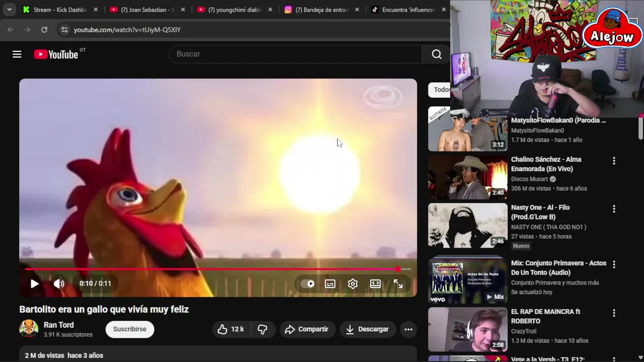This screenshot has width=644, height=362.
Task: Open Ran Tord channel avatar
Action: coord(29,329)
